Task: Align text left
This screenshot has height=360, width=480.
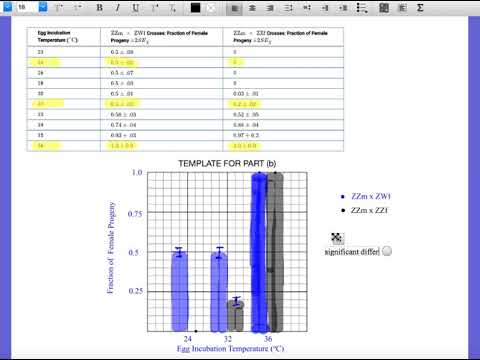Action: tap(234, 8)
